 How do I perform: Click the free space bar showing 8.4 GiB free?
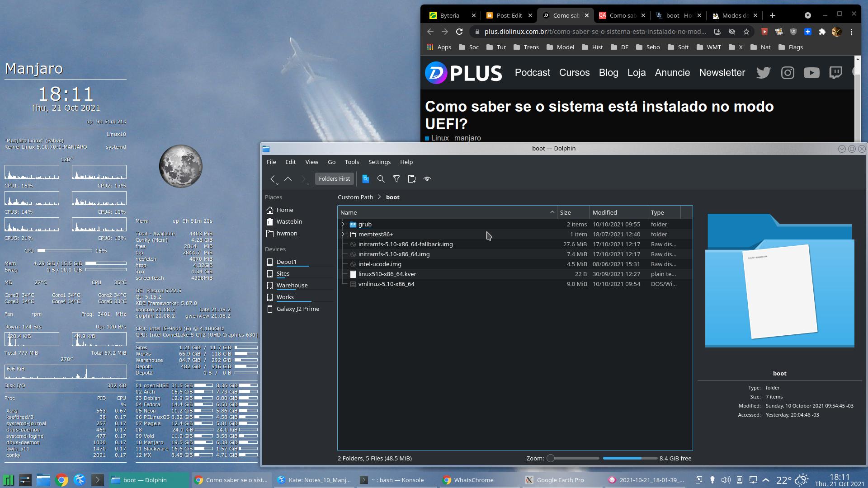pyautogui.click(x=630, y=458)
